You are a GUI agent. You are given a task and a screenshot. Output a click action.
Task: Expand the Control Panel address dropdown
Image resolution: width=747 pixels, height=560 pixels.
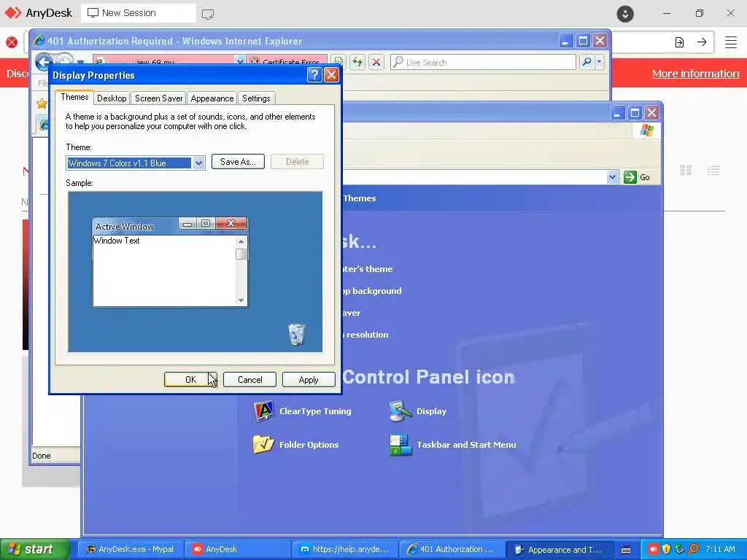612,177
